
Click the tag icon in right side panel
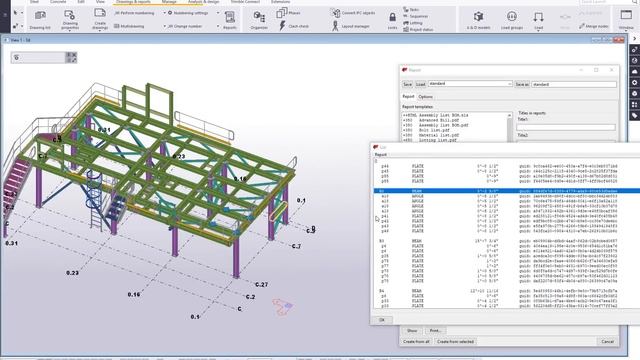pos(634,116)
